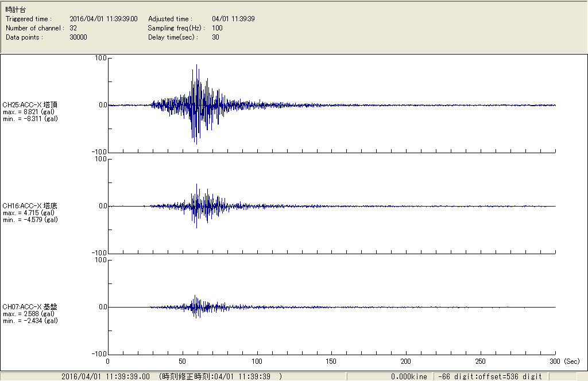Select the Triggered time value 2016/04/01 11:39:39.00
Image resolution: width=588 pixels, height=381 pixels.
[x=107, y=19]
